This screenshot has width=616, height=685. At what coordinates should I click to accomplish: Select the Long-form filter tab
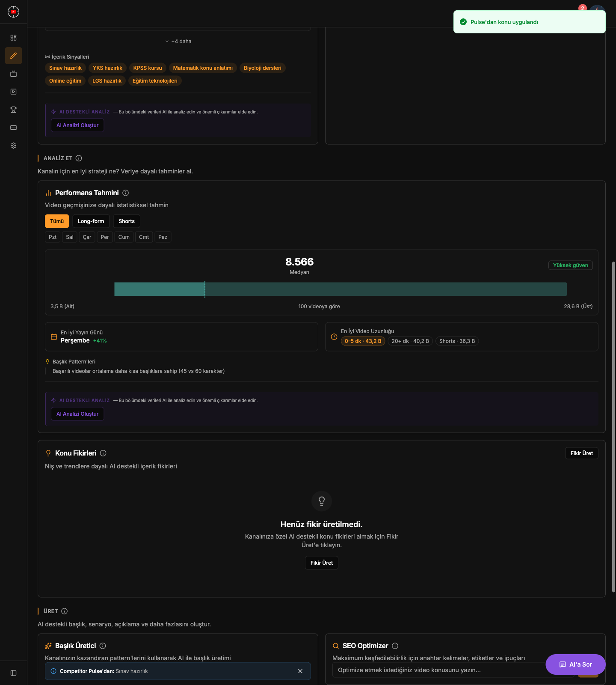click(x=91, y=221)
